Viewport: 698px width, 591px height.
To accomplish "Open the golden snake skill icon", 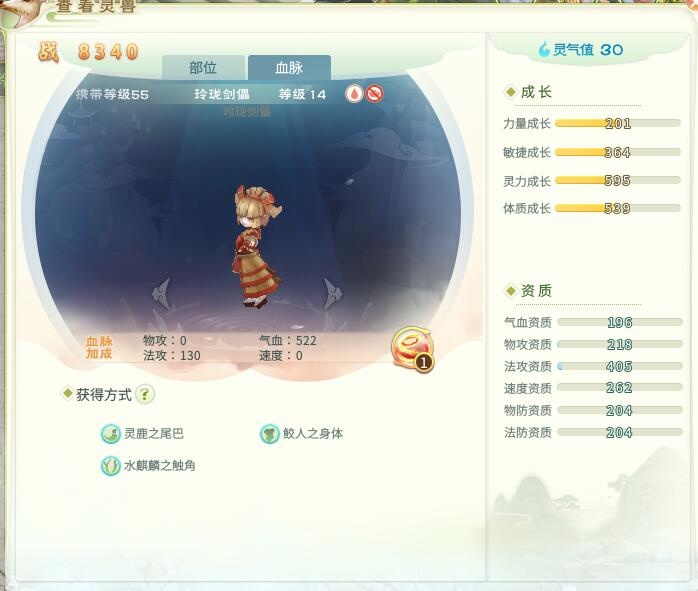I will (x=412, y=349).
